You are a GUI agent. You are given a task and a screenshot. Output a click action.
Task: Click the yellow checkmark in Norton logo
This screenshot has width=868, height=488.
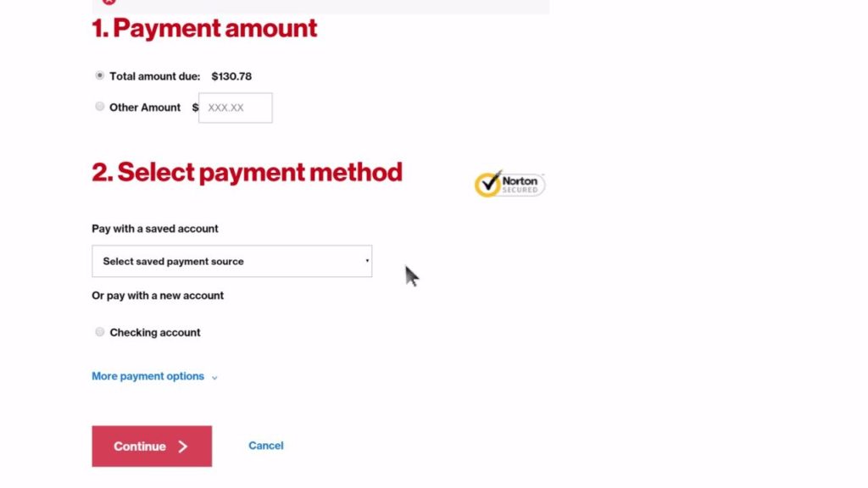click(x=488, y=184)
